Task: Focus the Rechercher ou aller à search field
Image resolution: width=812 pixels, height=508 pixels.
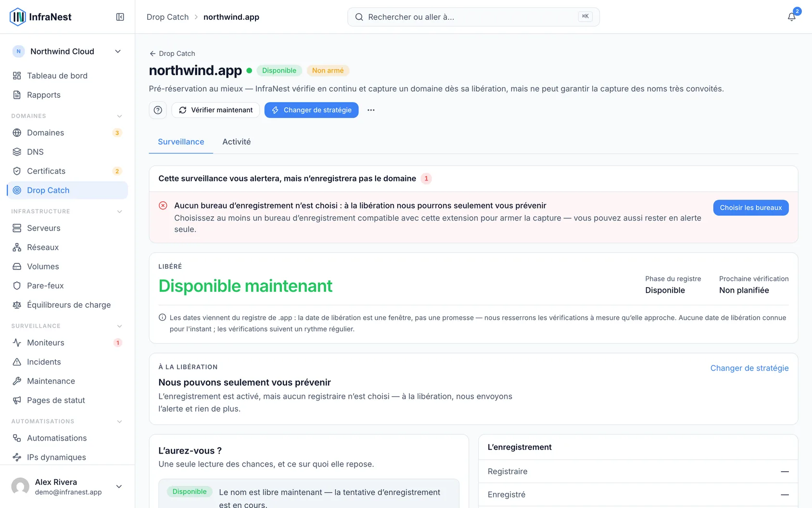Action: 473,17
